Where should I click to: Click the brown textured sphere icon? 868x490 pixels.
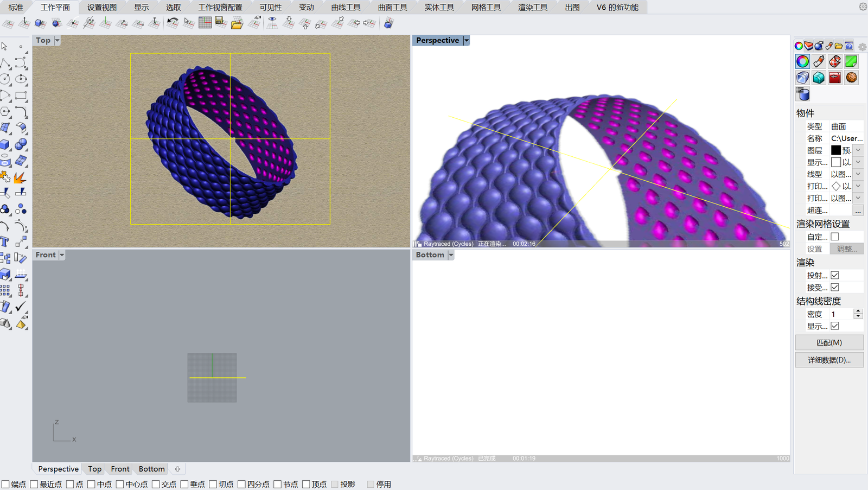[851, 78]
